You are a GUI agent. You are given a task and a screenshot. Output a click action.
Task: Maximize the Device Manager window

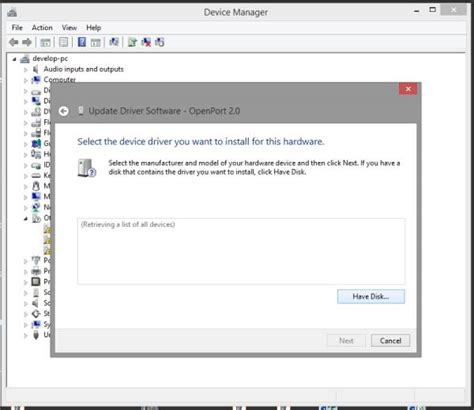433,10
